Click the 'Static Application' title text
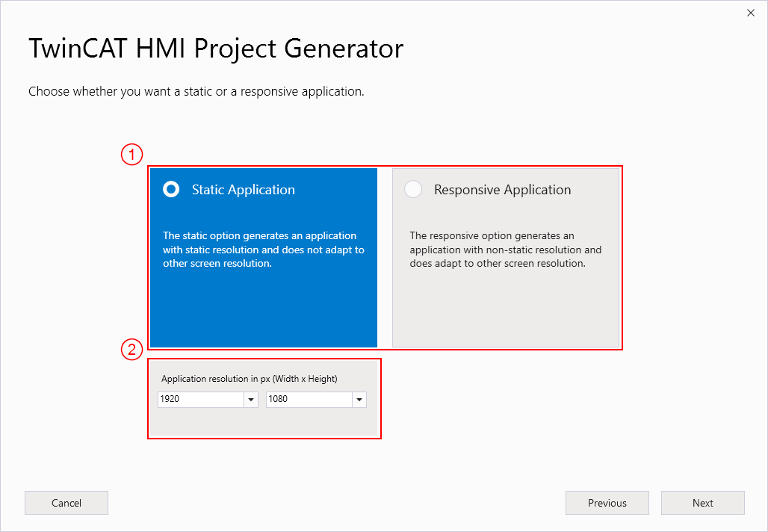 tap(244, 190)
